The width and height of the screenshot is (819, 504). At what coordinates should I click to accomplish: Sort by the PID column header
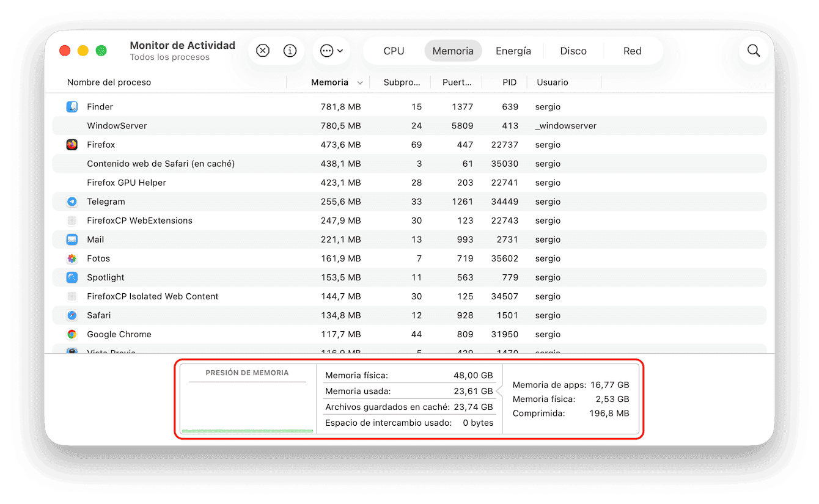point(510,82)
